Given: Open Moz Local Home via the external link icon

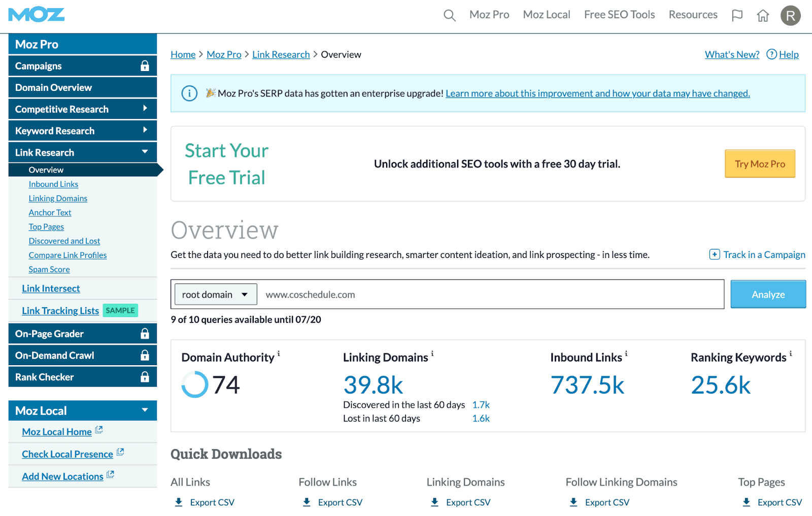Looking at the screenshot, I should [x=99, y=430].
